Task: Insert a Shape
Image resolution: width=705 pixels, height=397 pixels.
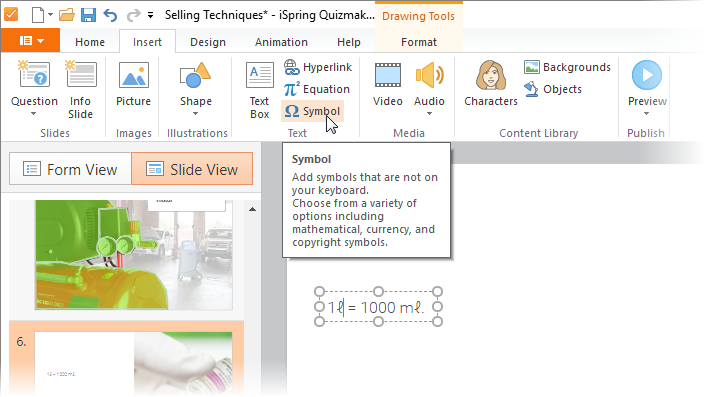Action: (196, 83)
